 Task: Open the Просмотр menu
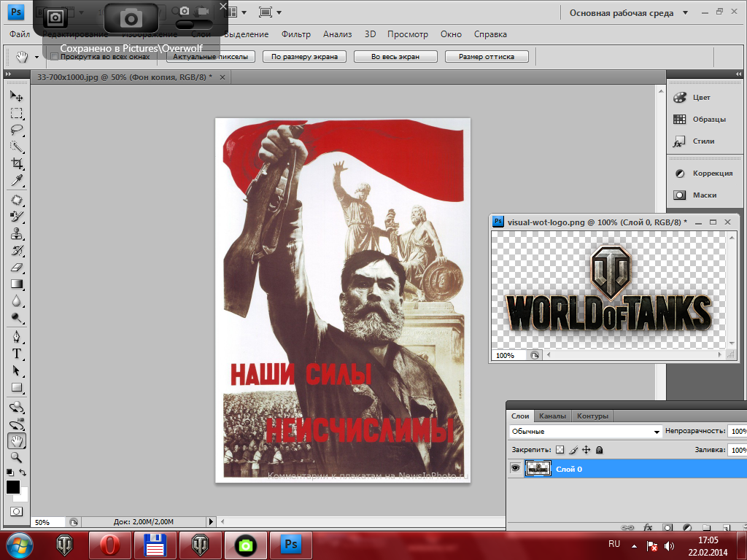coord(408,34)
